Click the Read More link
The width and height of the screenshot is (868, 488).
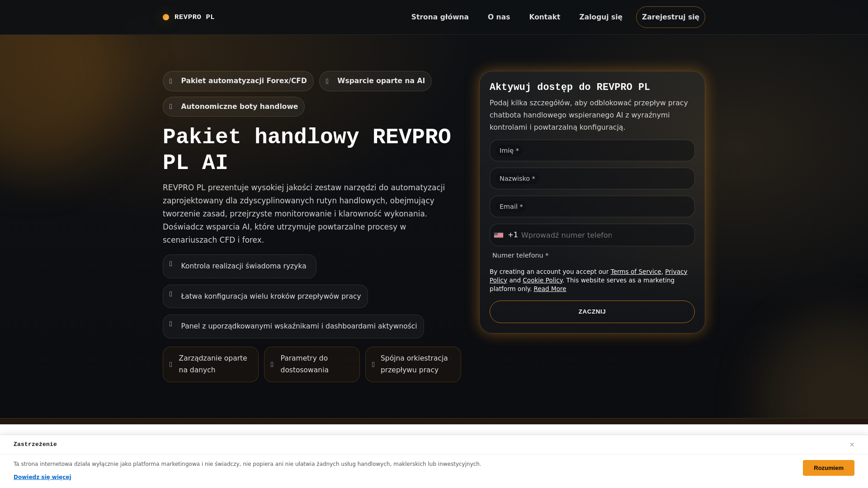tap(550, 289)
